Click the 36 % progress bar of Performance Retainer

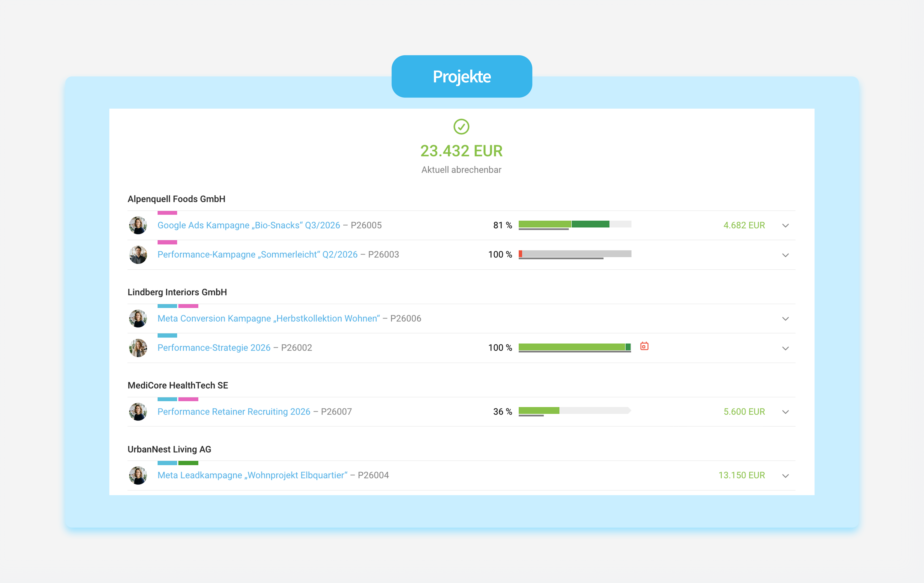click(575, 411)
